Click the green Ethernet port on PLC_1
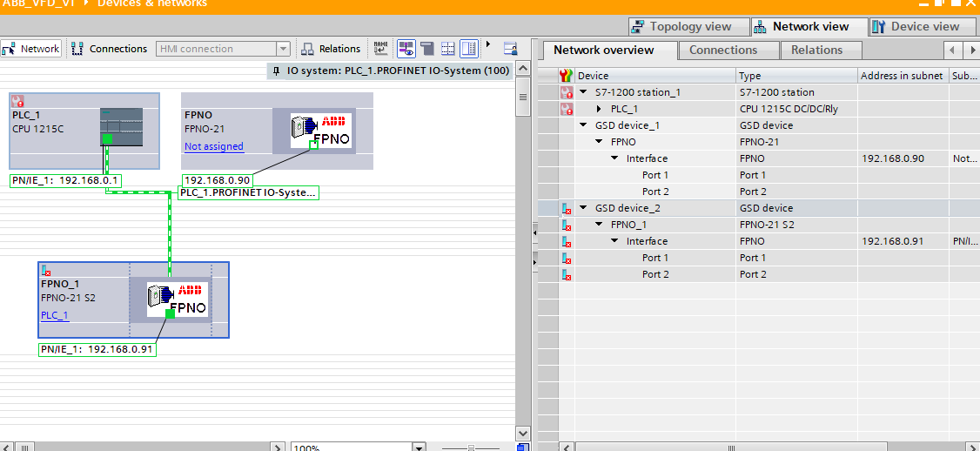The image size is (980, 451). [107, 138]
